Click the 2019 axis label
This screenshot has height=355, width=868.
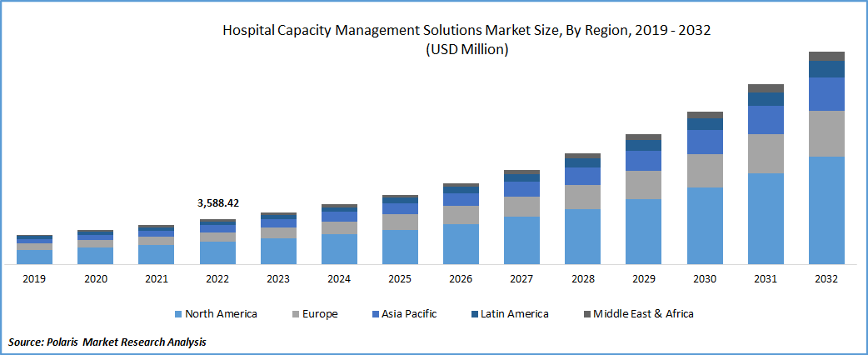(x=34, y=279)
